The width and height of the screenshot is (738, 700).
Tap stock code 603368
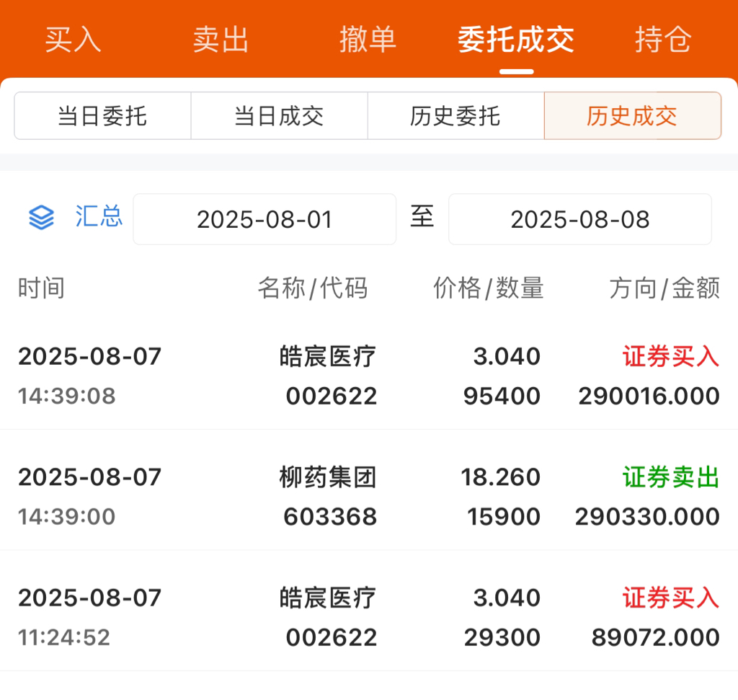(x=330, y=516)
